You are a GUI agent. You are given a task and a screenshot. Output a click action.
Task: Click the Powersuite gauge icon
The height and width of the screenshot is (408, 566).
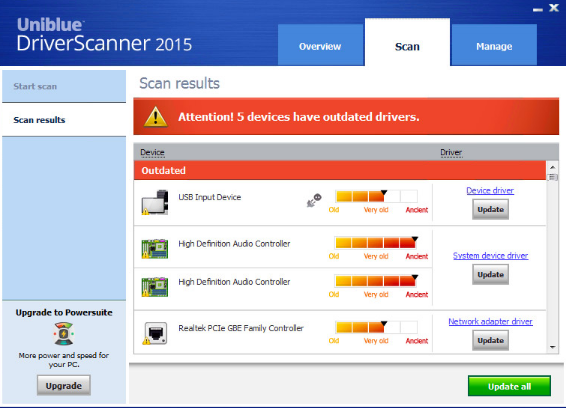pos(64,334)
